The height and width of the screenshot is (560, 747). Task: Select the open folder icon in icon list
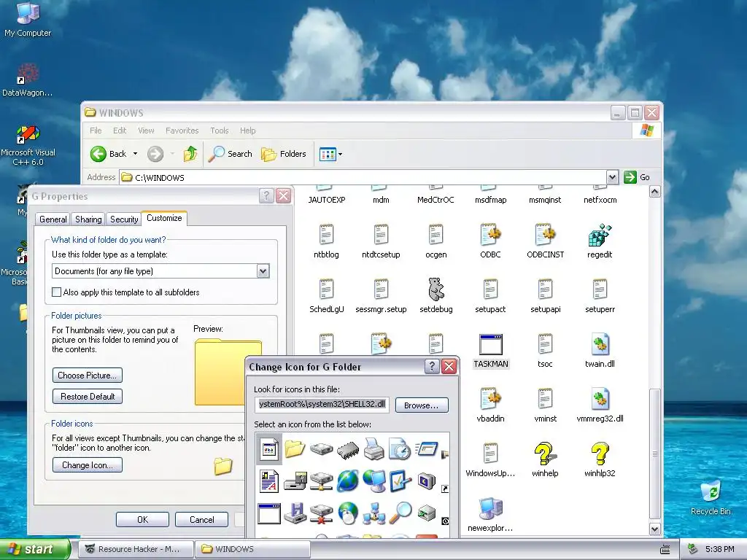(x=295, y=448)
